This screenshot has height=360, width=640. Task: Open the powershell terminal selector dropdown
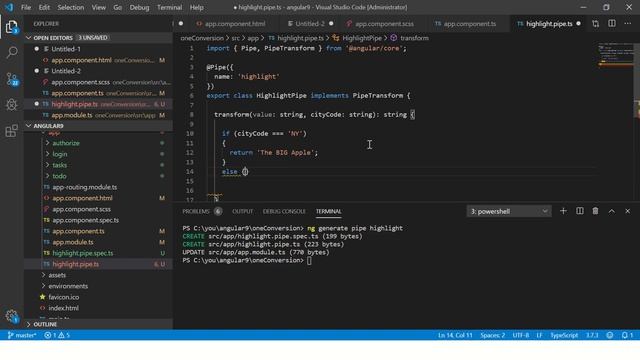509,211
